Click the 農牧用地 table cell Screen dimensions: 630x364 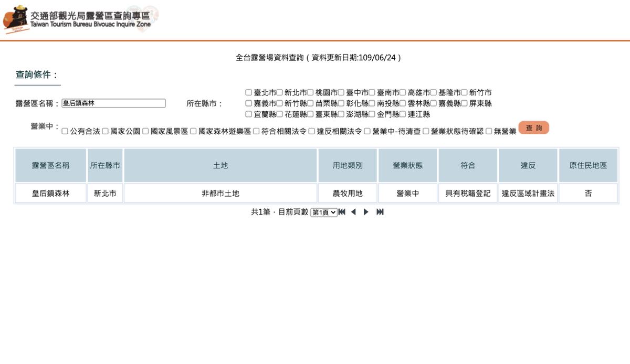point(348,193)
